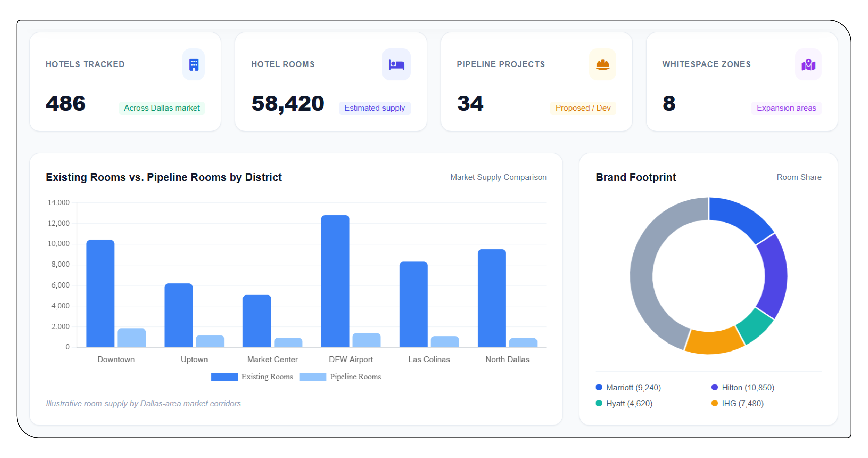Click the hard hat icon in Pipeline Projects card
The image size is (868, 458).
point(602,64)
